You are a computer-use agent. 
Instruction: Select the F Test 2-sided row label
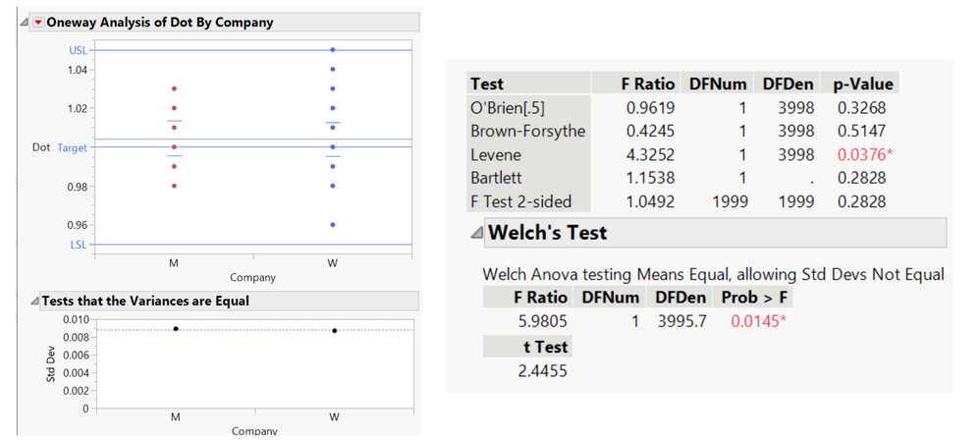(x=521, y=201)
